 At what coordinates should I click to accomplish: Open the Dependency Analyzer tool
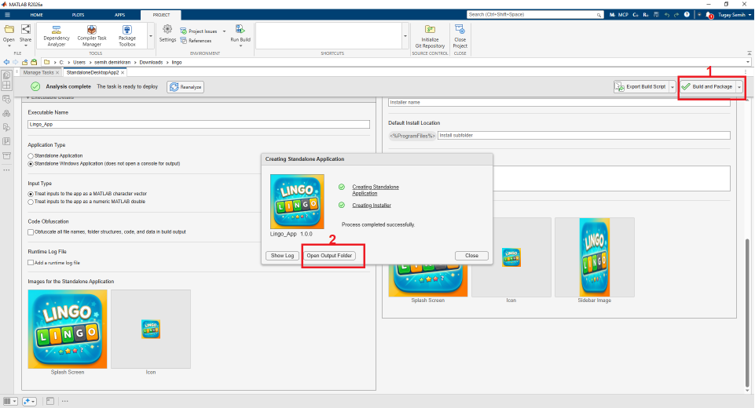tap(56, 36)
